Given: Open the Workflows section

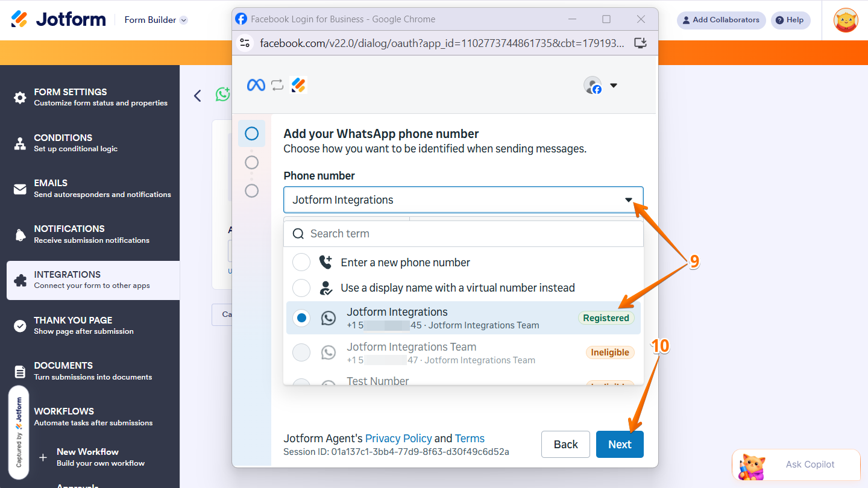Looking at the screenshot, I should [93, 416].
